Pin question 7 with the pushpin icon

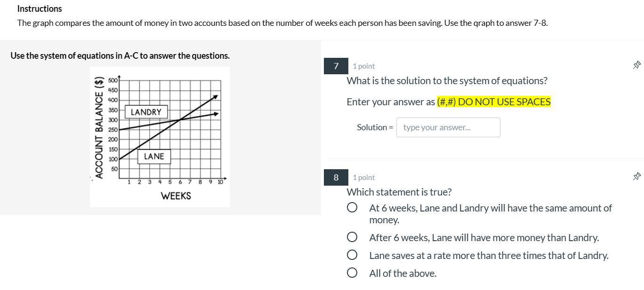point(636,65)
